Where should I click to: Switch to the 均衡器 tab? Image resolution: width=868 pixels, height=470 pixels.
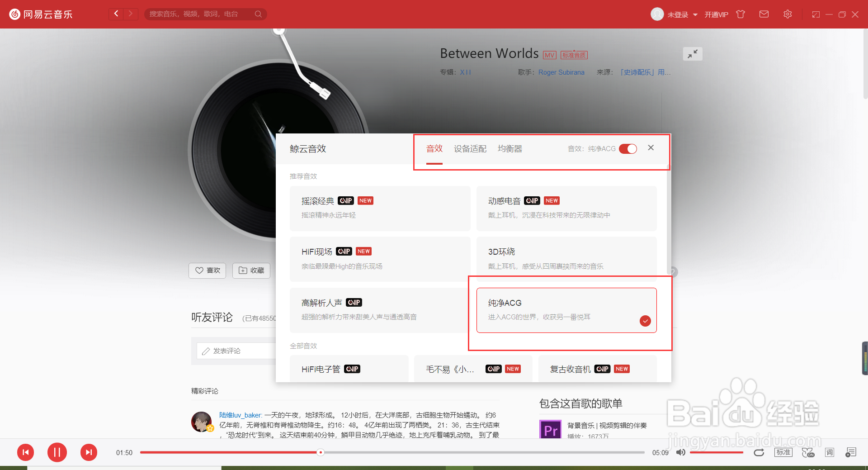pos(510,149)
